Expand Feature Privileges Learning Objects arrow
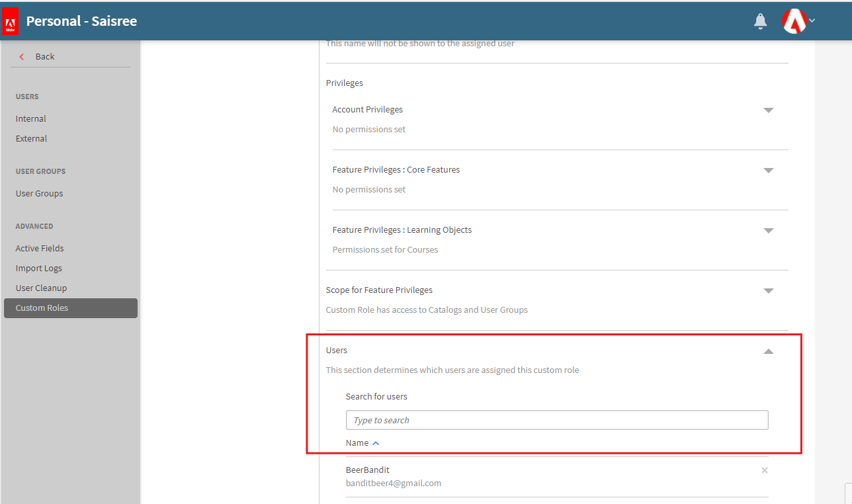Image resolution: width=852 pixels, height=504 pixels. tap(768, 231)
